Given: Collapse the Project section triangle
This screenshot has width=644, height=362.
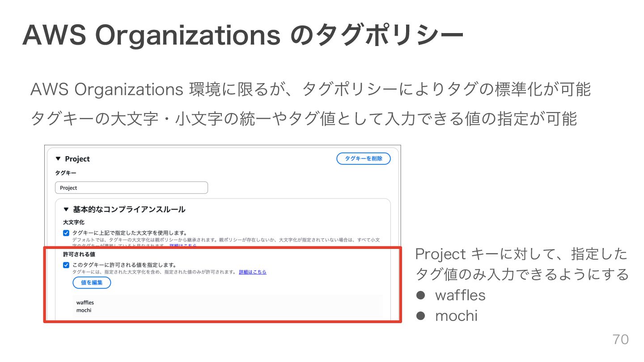Looking at the screenshot, I should [x=58, y=159].
